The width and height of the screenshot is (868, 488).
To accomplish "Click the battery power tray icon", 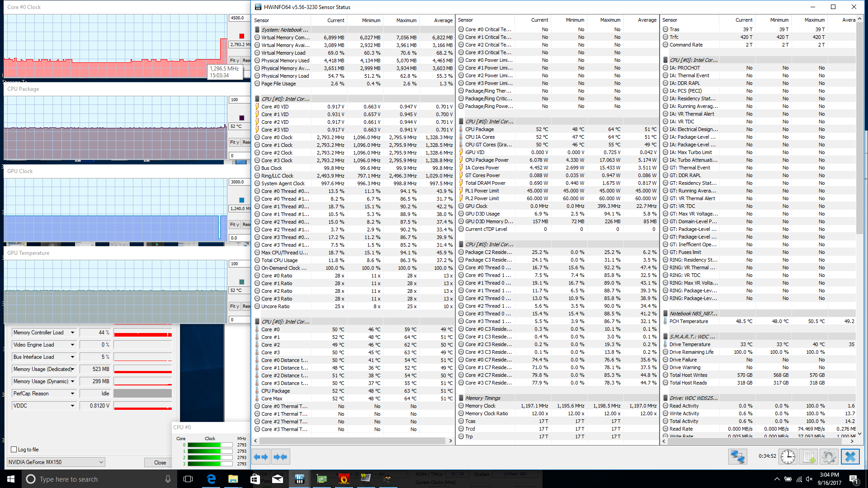I will click(788, 479).
